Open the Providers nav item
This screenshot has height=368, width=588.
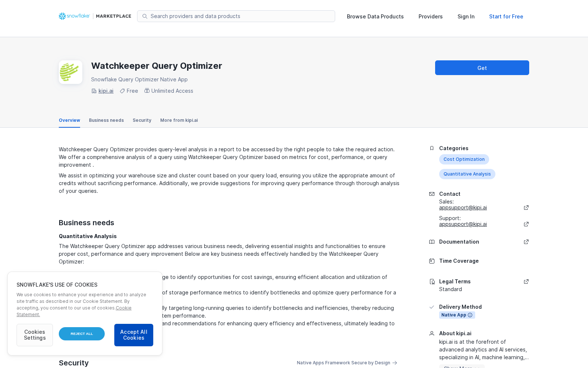point(430,17)
